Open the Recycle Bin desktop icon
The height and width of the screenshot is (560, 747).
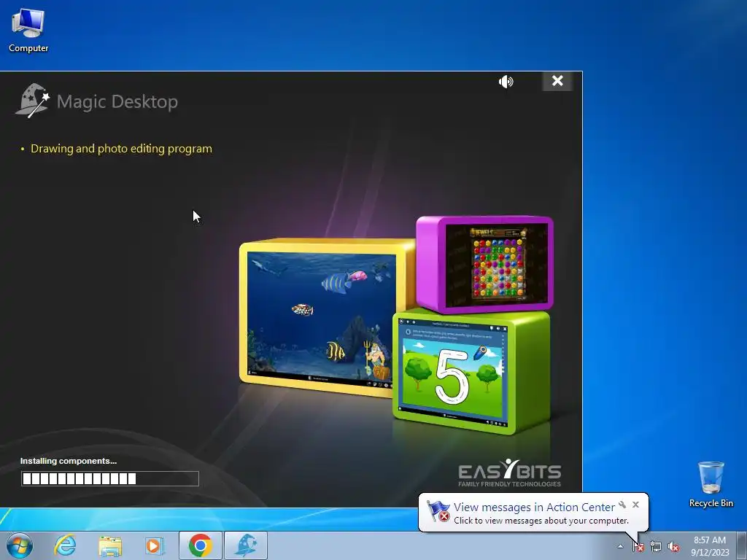click(711, 484)
